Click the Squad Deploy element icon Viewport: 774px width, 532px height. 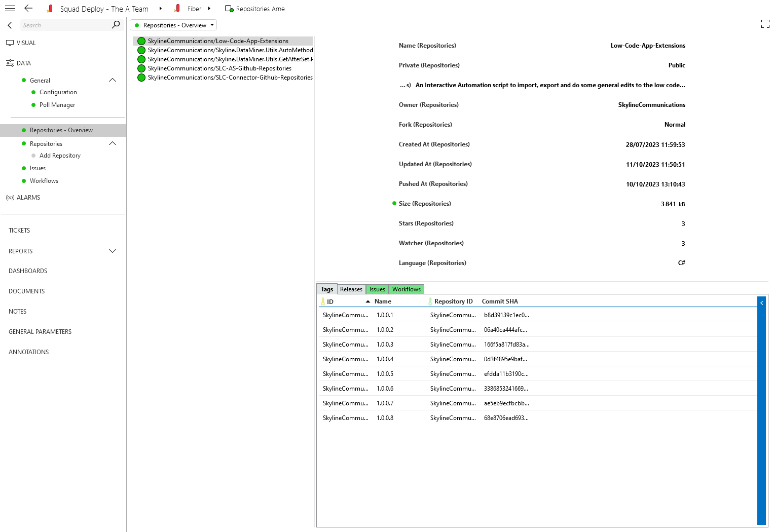point(50,9)
